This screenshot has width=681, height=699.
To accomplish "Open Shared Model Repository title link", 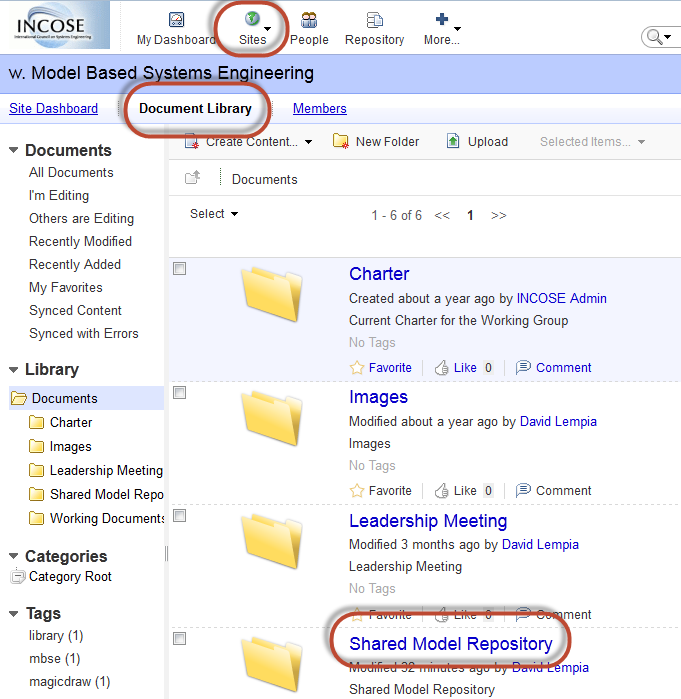I will pos(451,644).
